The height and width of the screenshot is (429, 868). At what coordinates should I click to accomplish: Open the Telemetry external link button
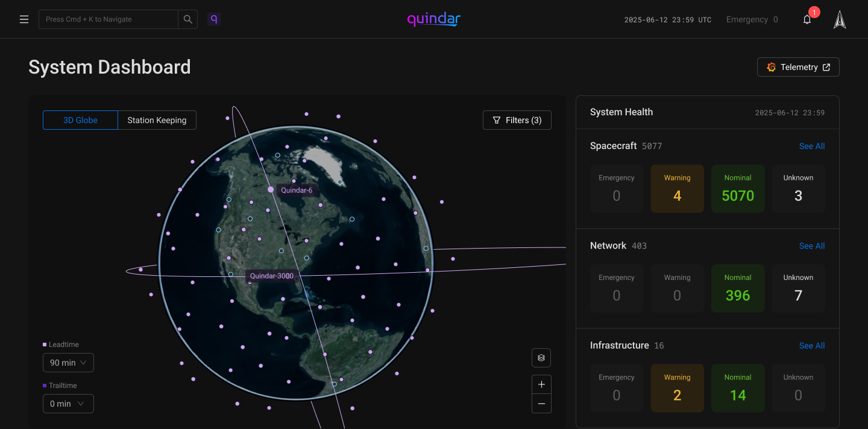pyautogui.click(x=798, y=67)
